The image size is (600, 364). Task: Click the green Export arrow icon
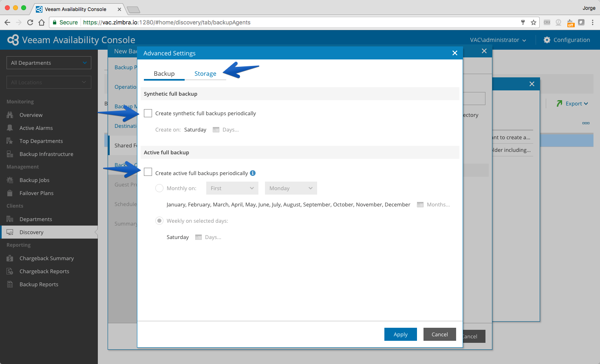point(560,103)
